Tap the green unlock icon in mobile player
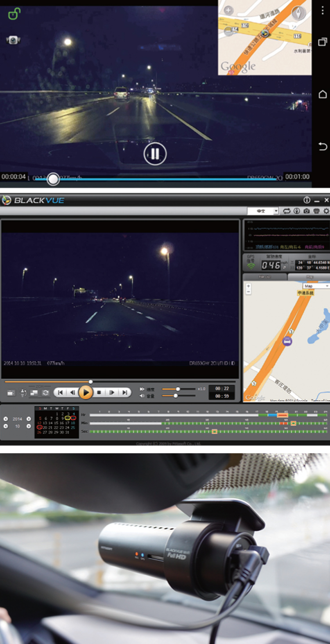The width and height of the screenshot is (330, 644). click(14, 14)
